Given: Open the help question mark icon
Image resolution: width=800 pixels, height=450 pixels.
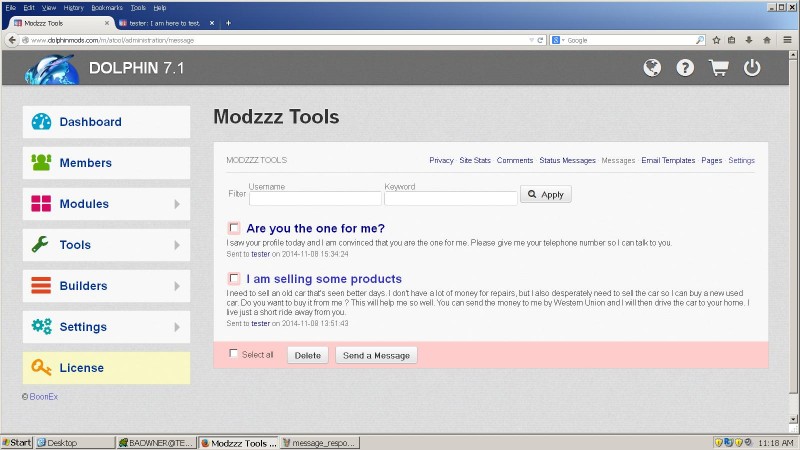Looking at the screenshot, I should pos(685,67).
